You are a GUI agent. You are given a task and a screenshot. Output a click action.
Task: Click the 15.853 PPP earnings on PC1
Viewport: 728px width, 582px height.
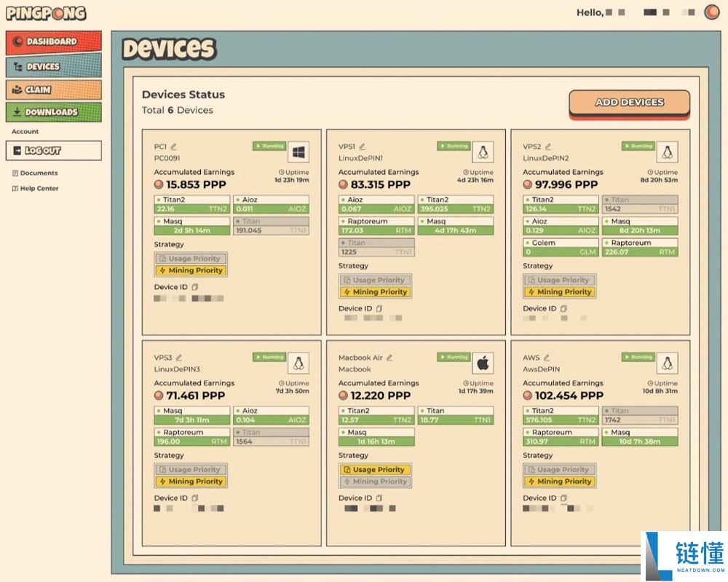pos(190,185)
